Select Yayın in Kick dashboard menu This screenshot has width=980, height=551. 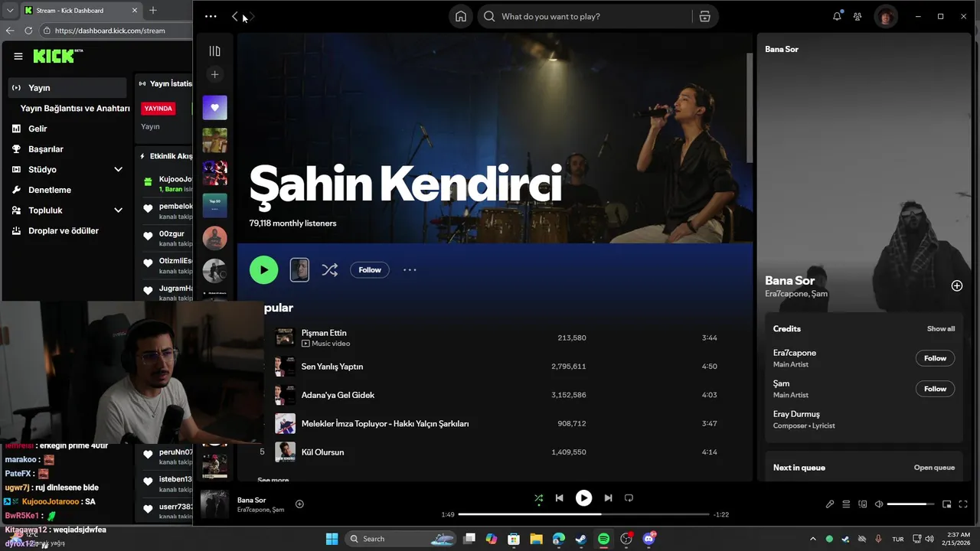point(67,88)
